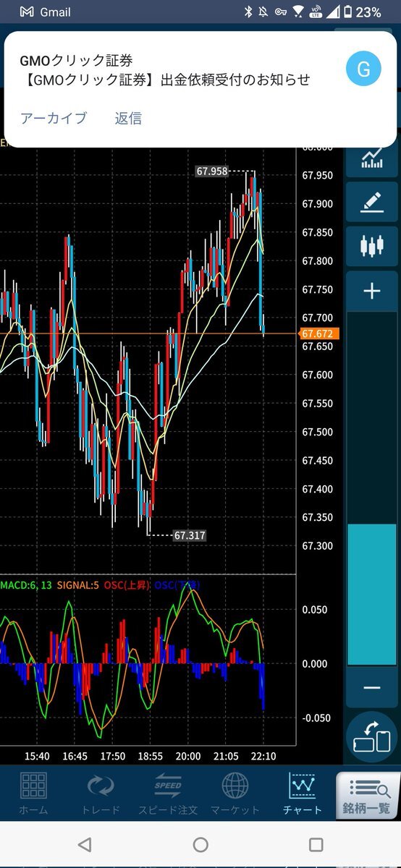This screenshot has height=868, width=401.
Task: Open the スピード注文 tab
Action: tap(168, 793)
